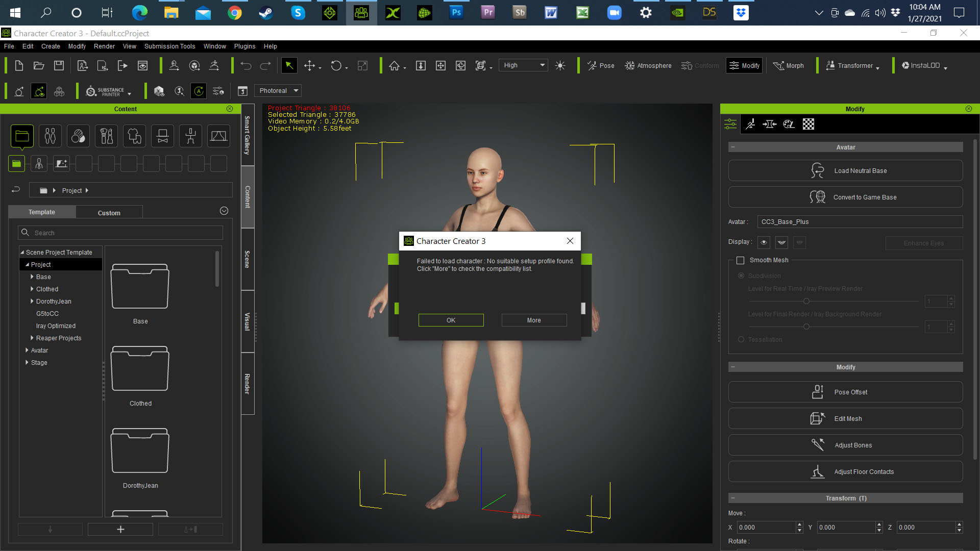Click the Save Project disk icon
The image size is (980, 551).
point(59,66)
